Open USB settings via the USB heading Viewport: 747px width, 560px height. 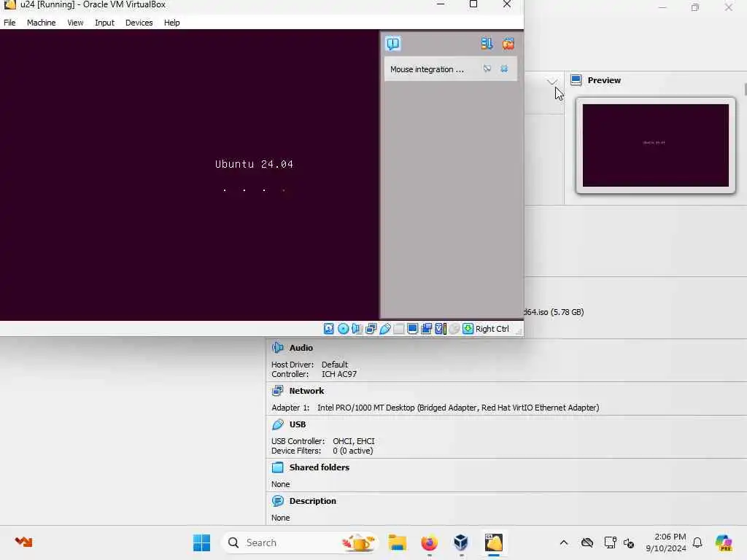coord(298,424)
